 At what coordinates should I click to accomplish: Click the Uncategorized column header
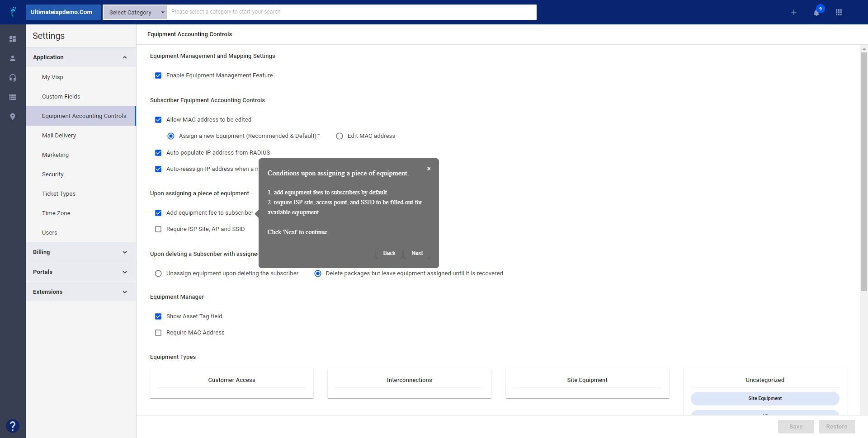tap(764, 380)
